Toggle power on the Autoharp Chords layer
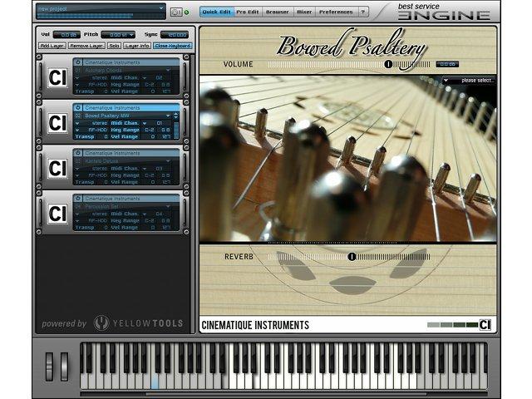The image size is (532, 399). coord(77,62)
